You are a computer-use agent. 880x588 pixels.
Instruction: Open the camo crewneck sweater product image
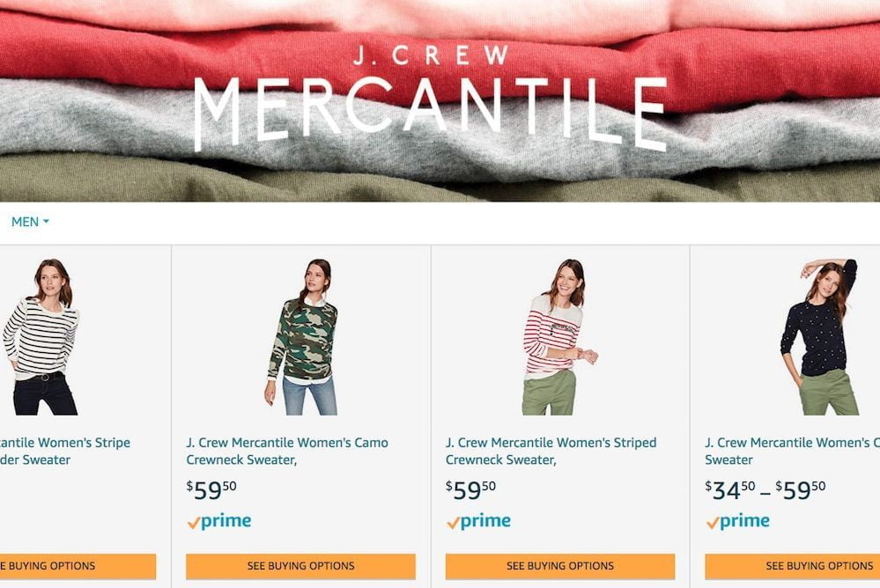[303, 336]
